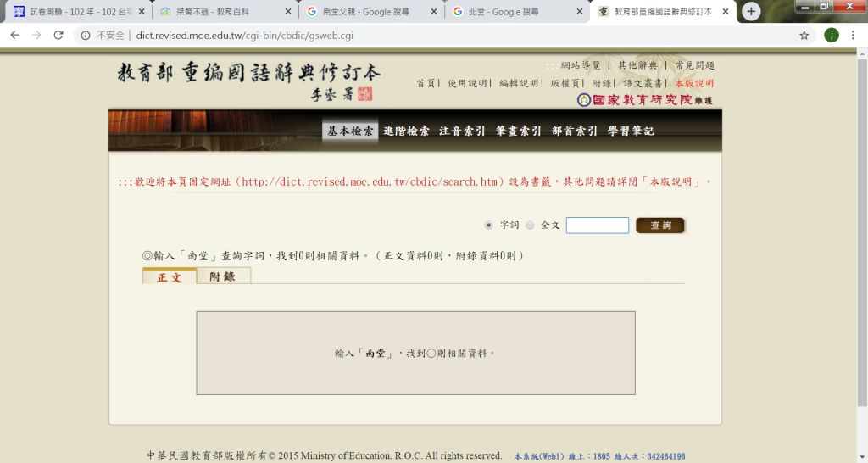Open a new browser tab
The height and width of the screenshot is (463, 868).
click(x=751, y=12)
